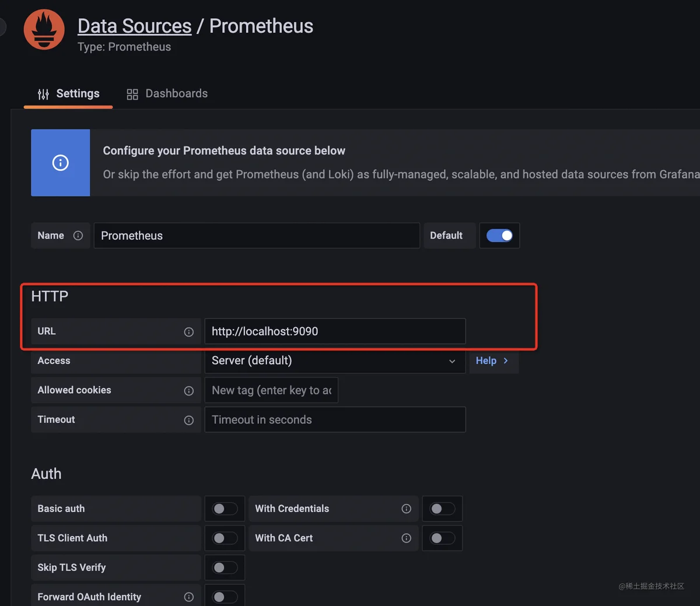Screen dimensions: 700x606
Task: Click the 'Type: Prometheus' subtitle text
Action: (x=124, y=47)
